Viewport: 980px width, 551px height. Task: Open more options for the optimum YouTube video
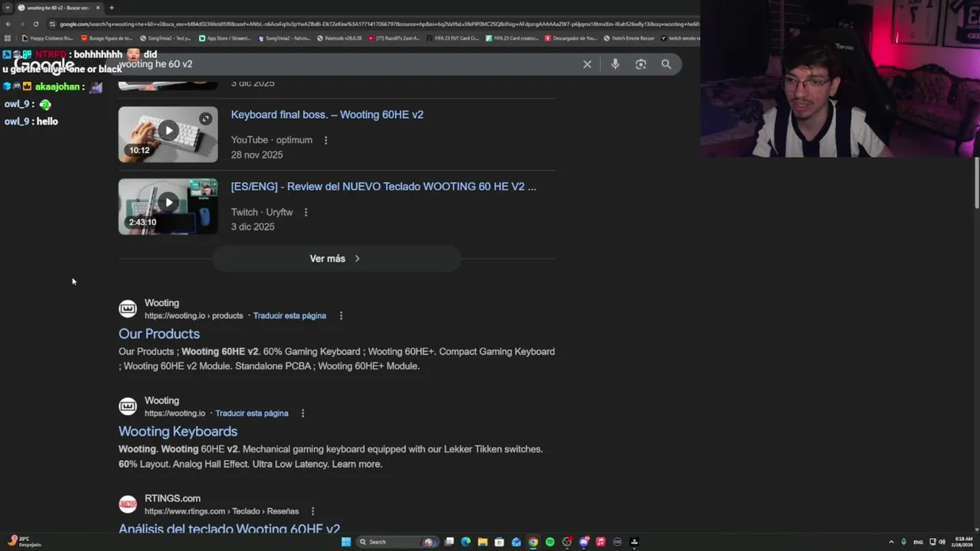(326, 140)
